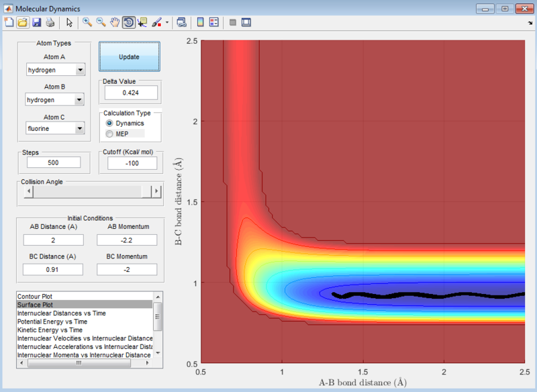The height and width of the screenshot is (392, 537).
Task: Click the black trajectory line on the plot
Action: pyautogui.click(x=428, y=295)
